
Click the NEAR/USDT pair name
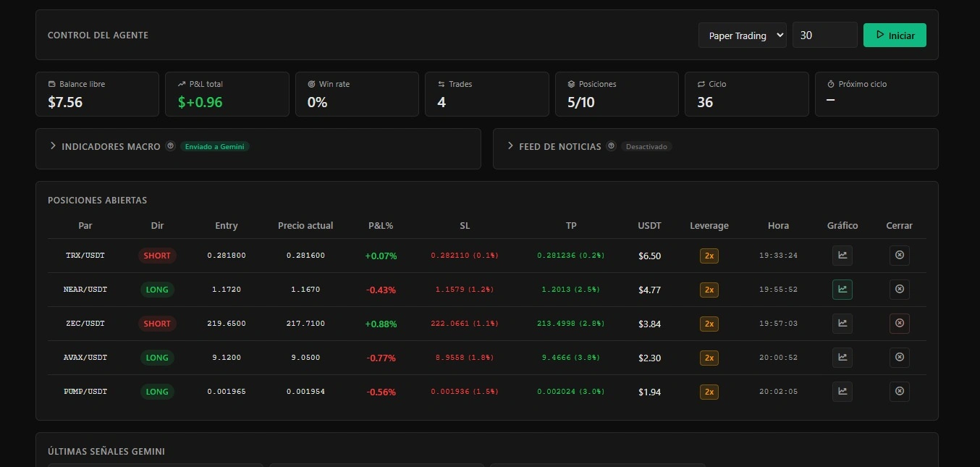click(85, 290)
